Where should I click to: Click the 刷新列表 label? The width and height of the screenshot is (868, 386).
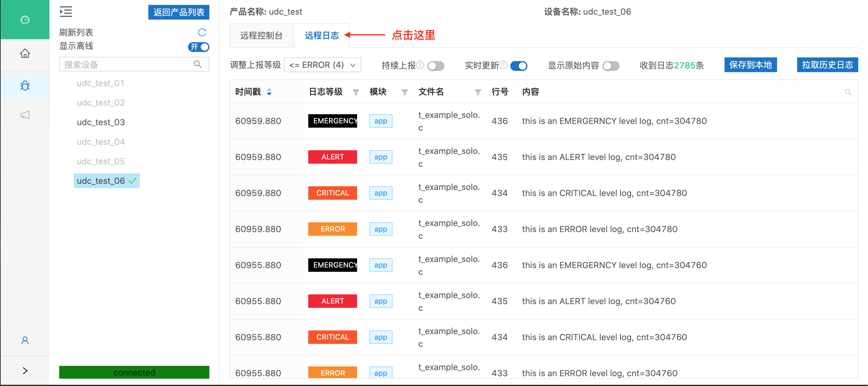76,32
